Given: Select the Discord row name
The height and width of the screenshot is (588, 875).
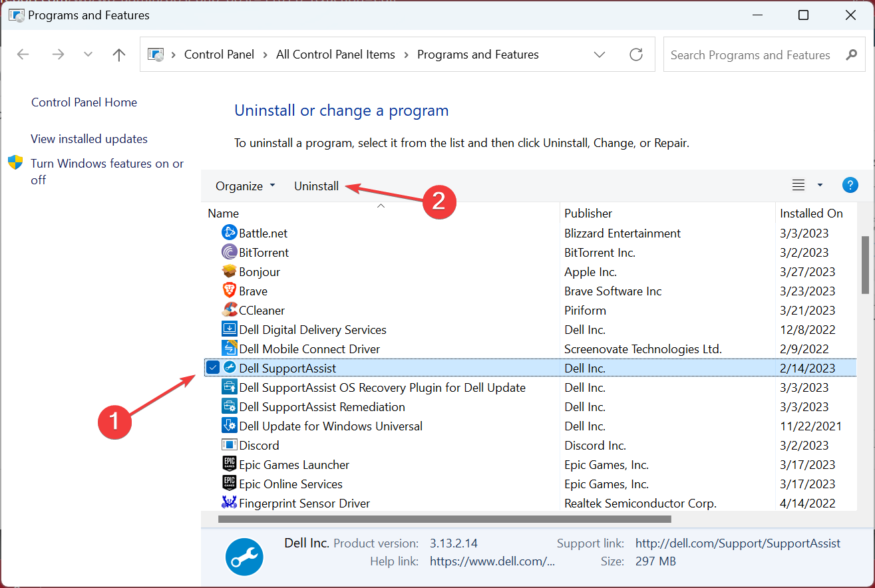Looking at the screenshot, I should pyautogui.click(x=259, y=446).
